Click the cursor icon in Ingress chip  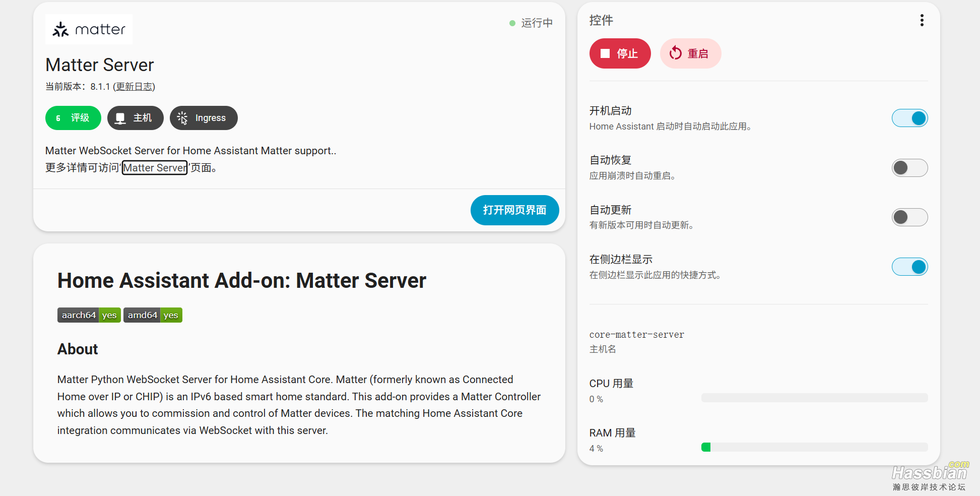[182, 118]
